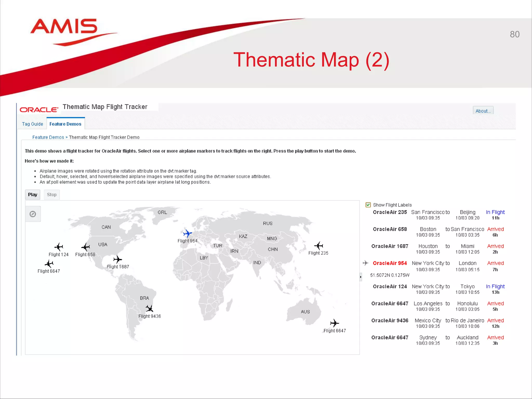Viewport: 532px width, 399px height.
Task: Select the blue Flight 954 airplane marker
Action: pos(187,234)
